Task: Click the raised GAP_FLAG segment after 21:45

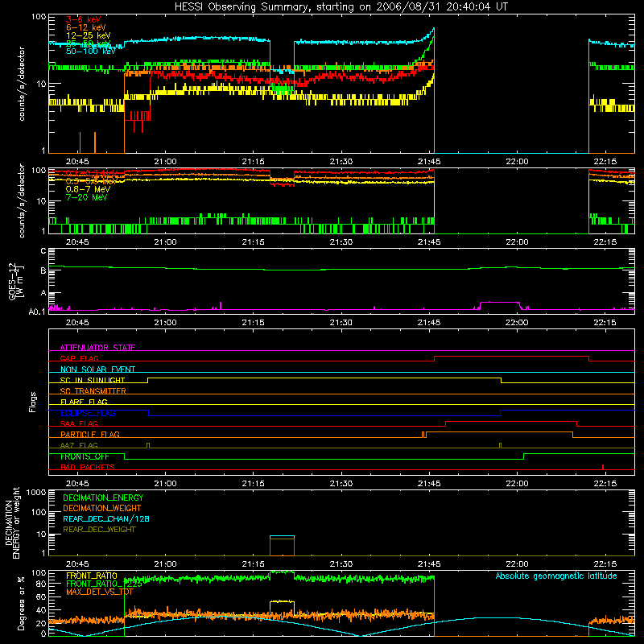Action: pos(511,357)
